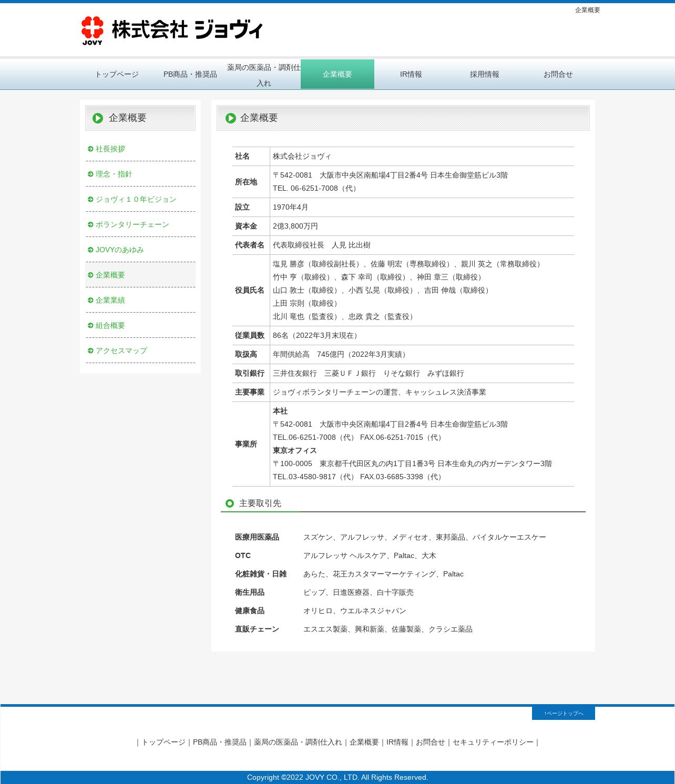Click green circle icon beside 主要取引先

[x=230, y=503]
